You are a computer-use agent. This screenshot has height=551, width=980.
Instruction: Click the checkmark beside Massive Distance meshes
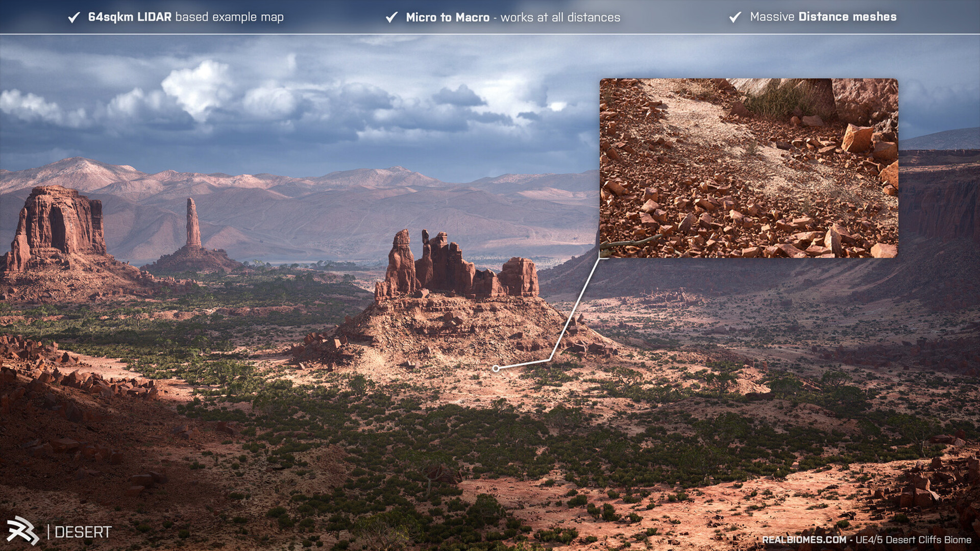(735, 17)
